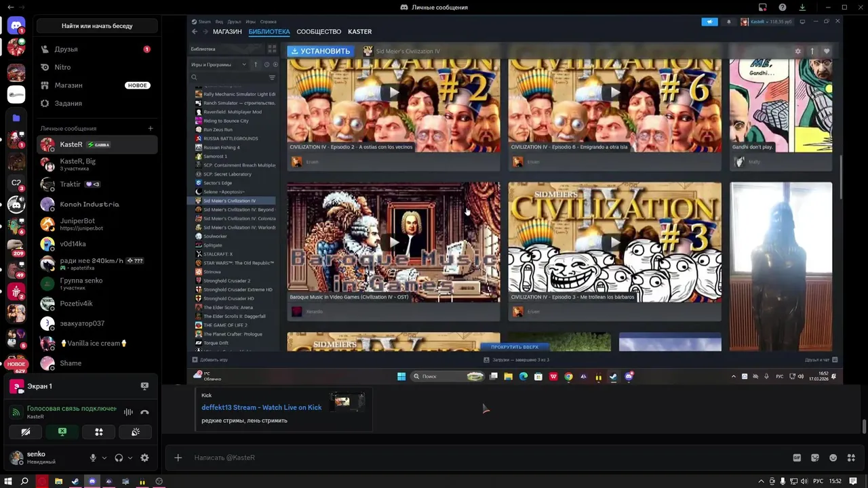
Task: Click the folder server icon in sidebar
Action: click(16, 118)
